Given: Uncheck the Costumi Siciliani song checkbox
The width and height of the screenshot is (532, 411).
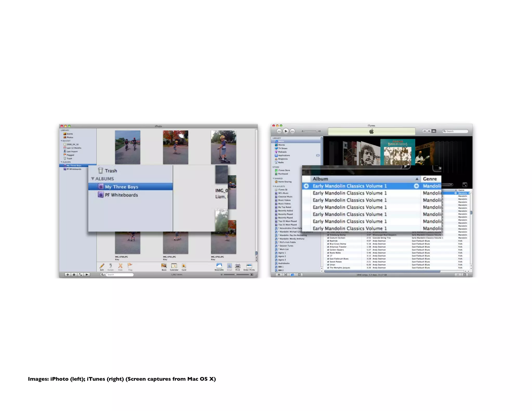Looking at the screenshot, I should pyautogui.click(x=328, y=238).
